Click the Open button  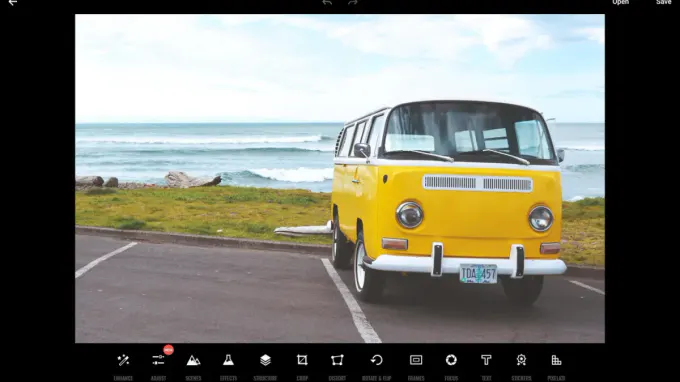pyautogui.click(x=620, y=2)
